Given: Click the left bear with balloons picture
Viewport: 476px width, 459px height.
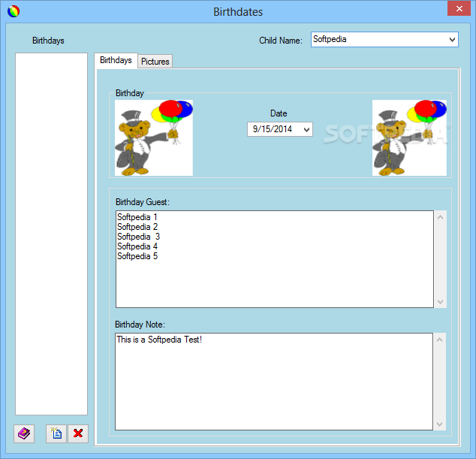Looking at the screenshot, I should tap(154, 137).
